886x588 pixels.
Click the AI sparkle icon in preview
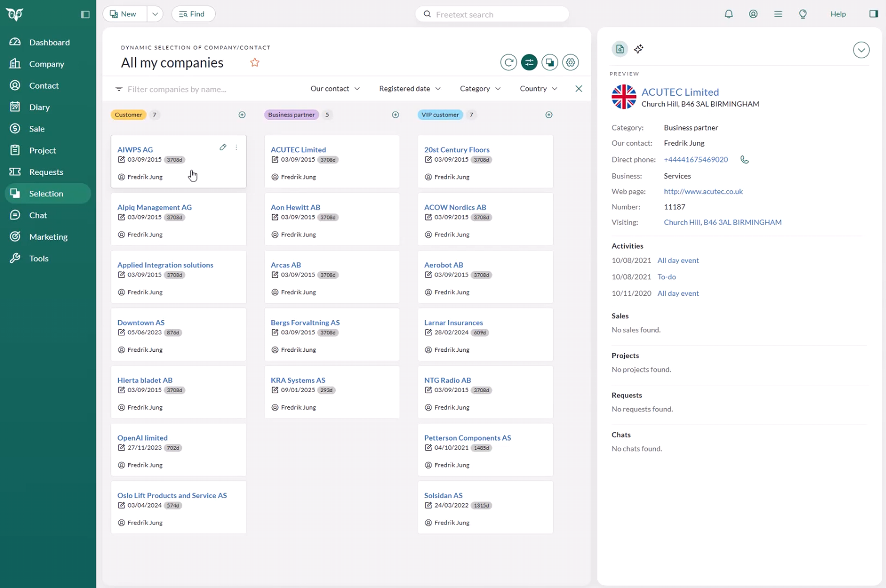point(638,49)
